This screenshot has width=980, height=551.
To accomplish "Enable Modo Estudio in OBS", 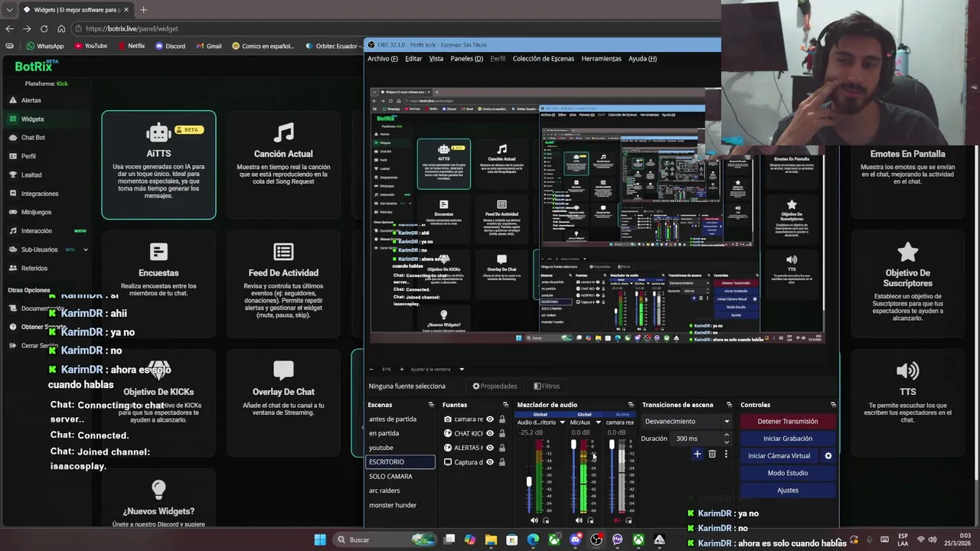I will pyautogui.click(x=787, y=473).
